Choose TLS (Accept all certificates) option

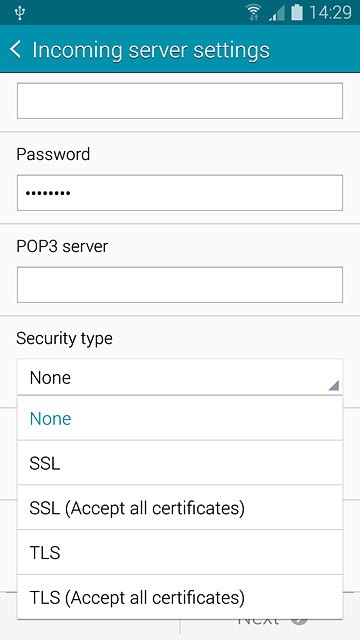[x=180, y=597]
